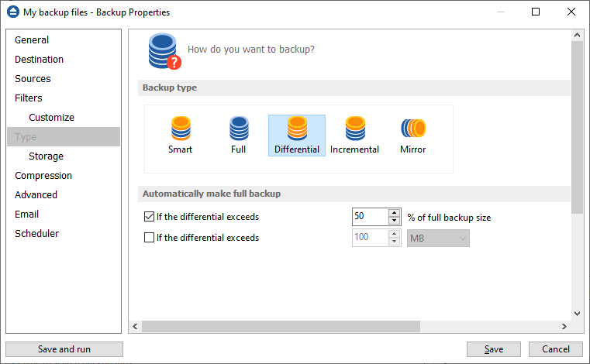
Task: Open the Destination settings page
Action: point(64,60)
